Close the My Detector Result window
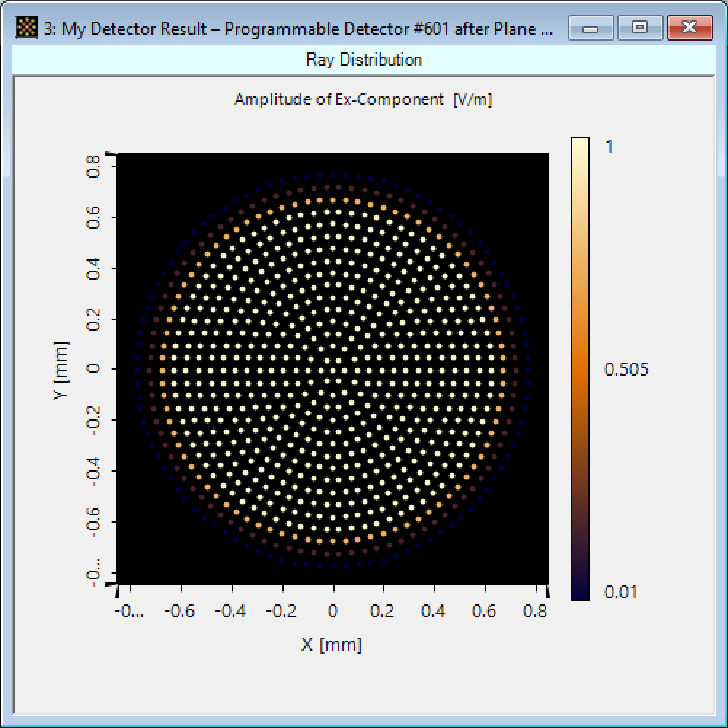This screenshot has height=728, width=728. click(x=689, y=28)
